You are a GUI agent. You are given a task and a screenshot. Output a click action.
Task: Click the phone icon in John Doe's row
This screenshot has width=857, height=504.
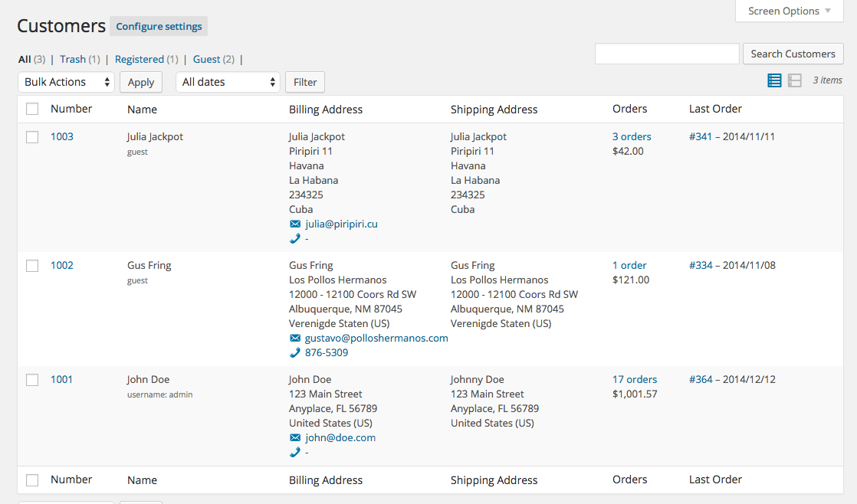click(297, 452)
